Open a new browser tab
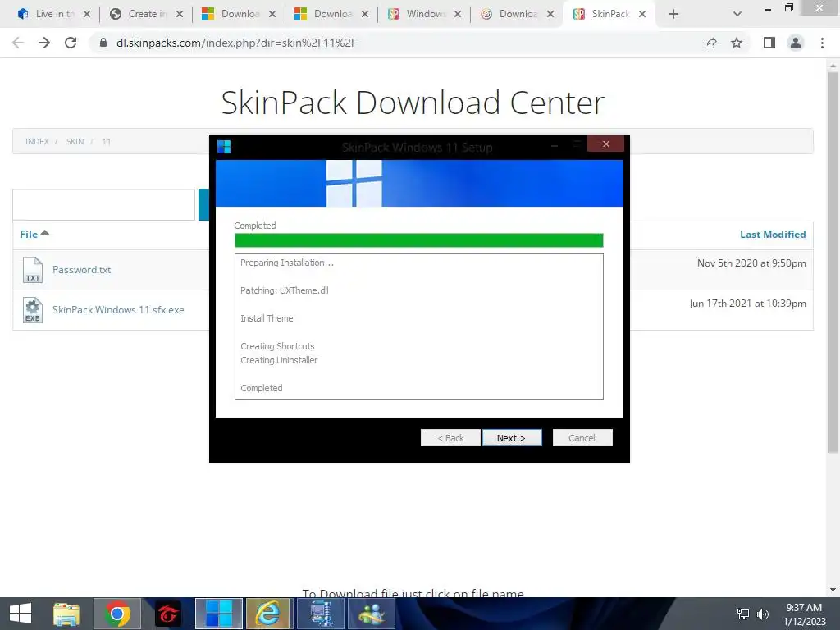The height and width of the screenshot is (630, 840). click(x=673, y=14)
